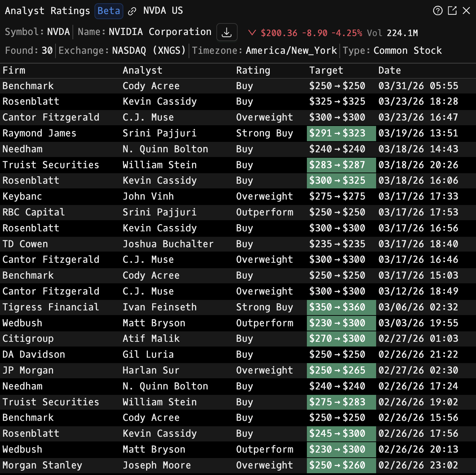Click the date 03/17/26 16:56

(x=418, y=228)
